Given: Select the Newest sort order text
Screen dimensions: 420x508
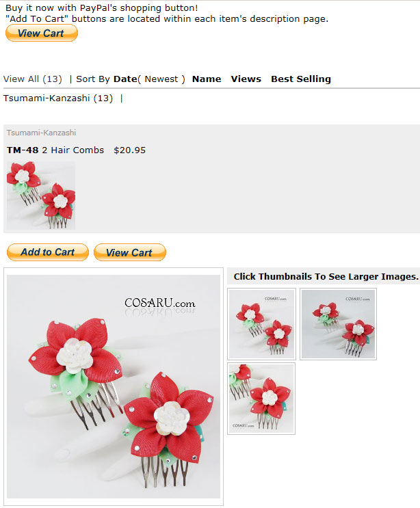Looking at the screenshot, I should point(161,79).
